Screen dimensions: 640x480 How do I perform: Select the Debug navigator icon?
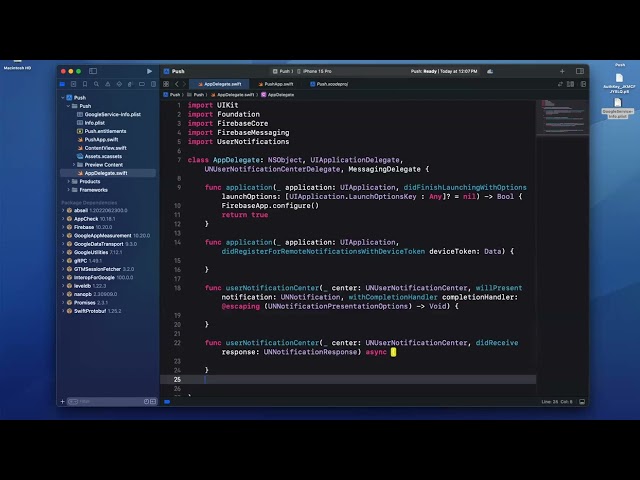130,84
